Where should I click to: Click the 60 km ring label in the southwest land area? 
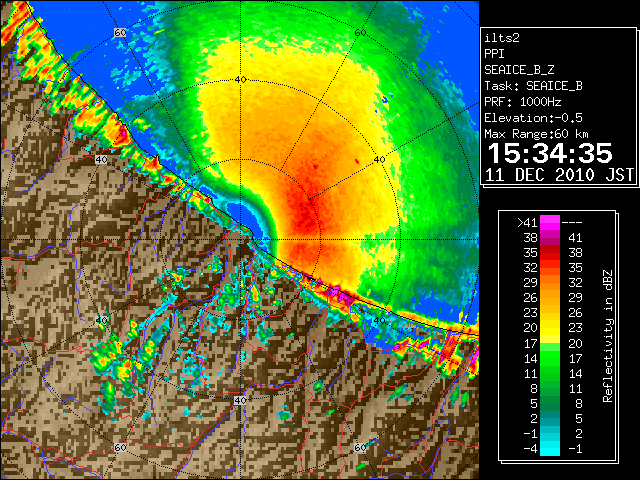120,447
